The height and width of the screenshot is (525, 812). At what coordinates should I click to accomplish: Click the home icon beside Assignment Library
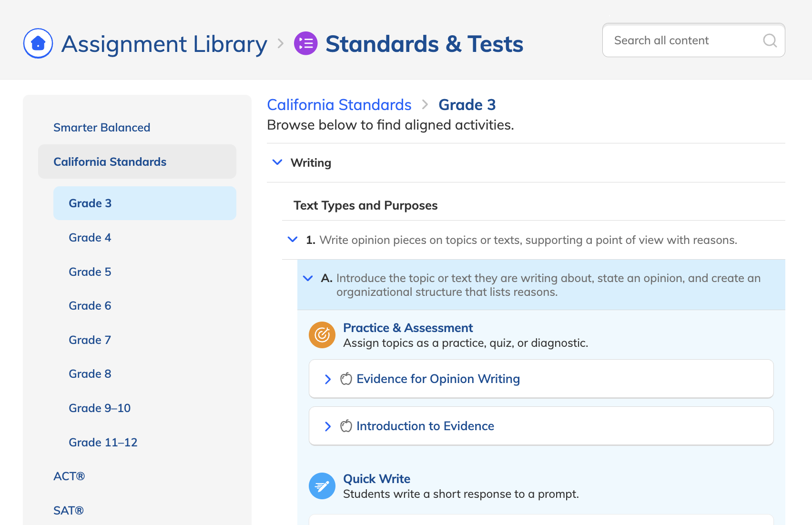point(38,43)
